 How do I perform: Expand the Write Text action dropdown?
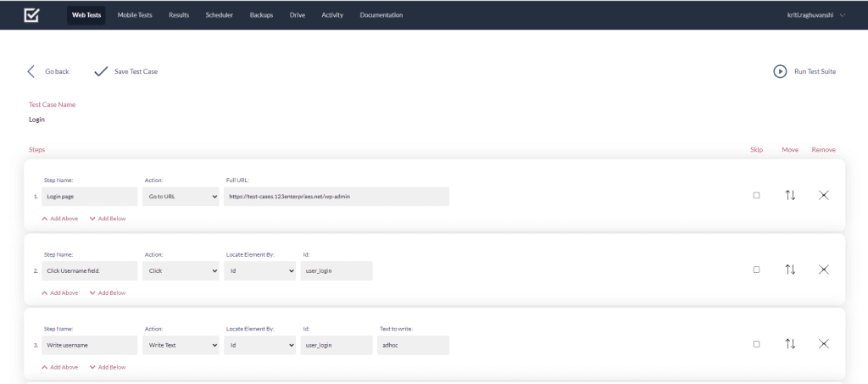coord(181,345)
